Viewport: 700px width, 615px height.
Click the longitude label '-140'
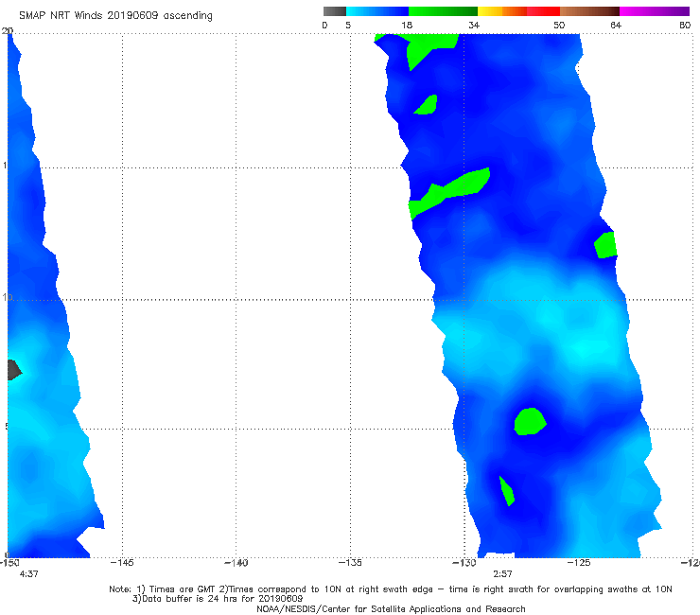point(236,563)
